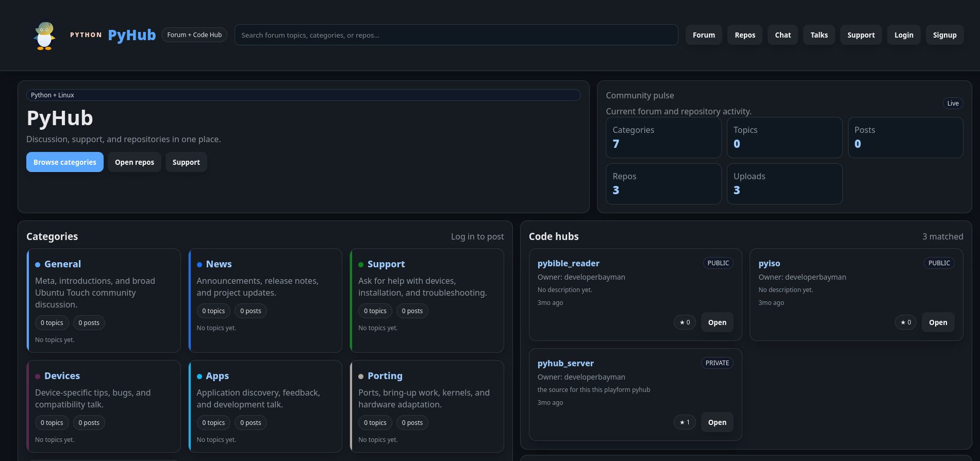Click the star badge on pyhub_server
This screenshot has width=980, height=461.
[685, 422]
